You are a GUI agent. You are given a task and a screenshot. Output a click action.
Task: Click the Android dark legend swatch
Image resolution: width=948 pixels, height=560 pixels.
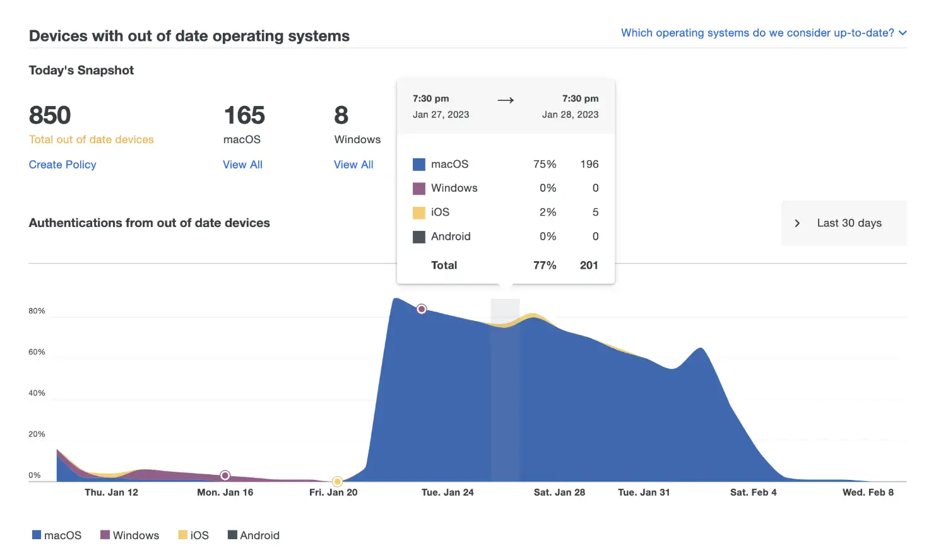tap(231, 535)
